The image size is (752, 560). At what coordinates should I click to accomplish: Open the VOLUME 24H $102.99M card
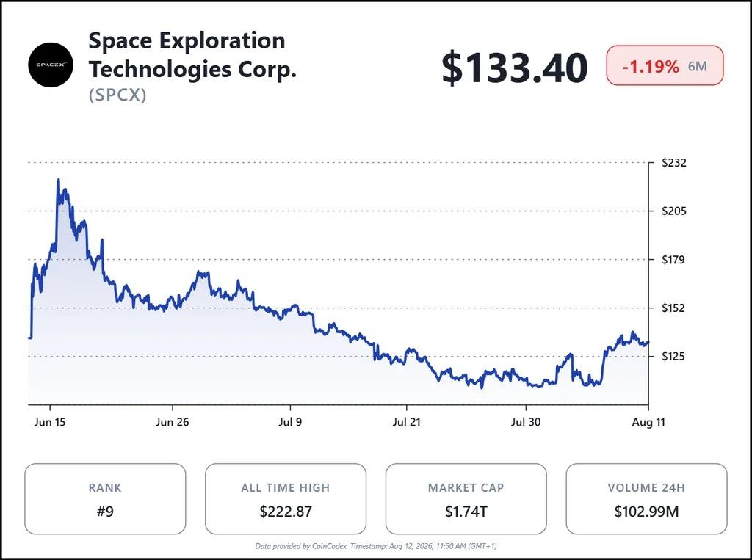click(x=646, y=498)
